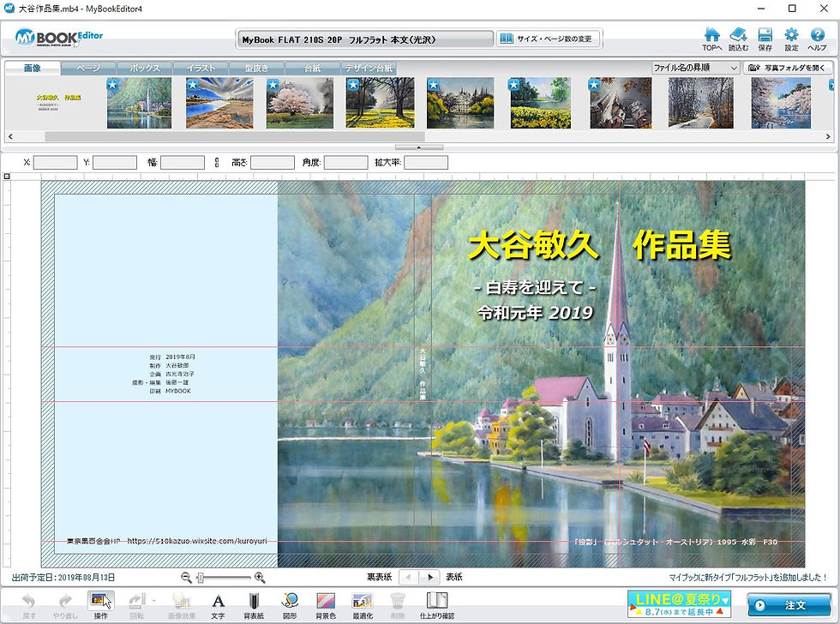Select the river and clouds painting thumbnail

pyautogui.click(x=219, y=102)
